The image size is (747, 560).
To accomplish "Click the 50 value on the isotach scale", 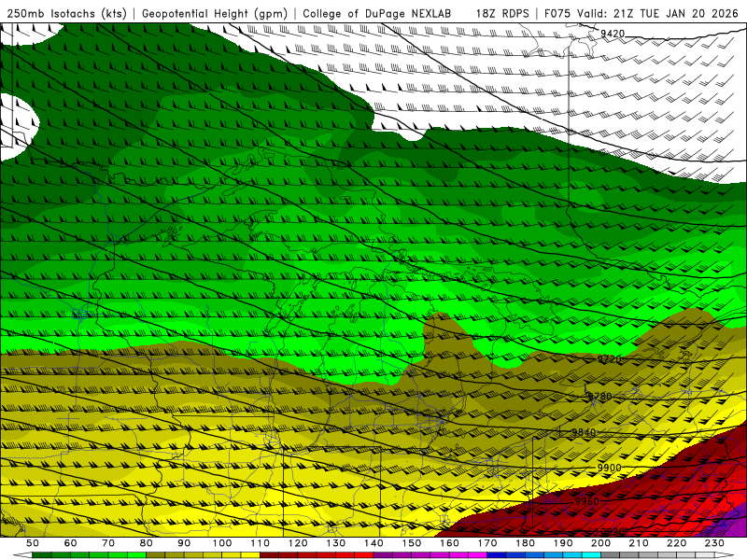I will click(33, 543).
